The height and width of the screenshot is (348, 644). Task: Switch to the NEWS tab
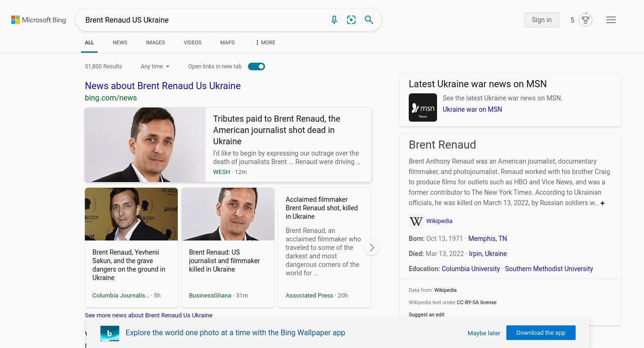pos(120,42)
